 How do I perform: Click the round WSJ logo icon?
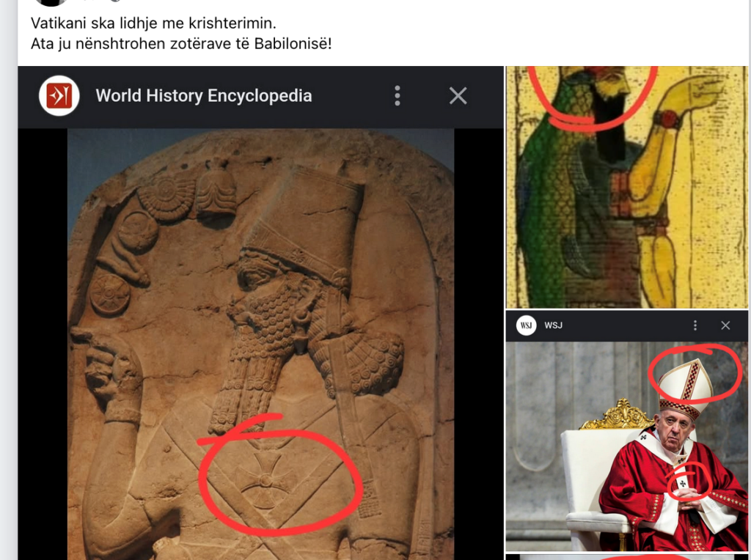point(526,325)
